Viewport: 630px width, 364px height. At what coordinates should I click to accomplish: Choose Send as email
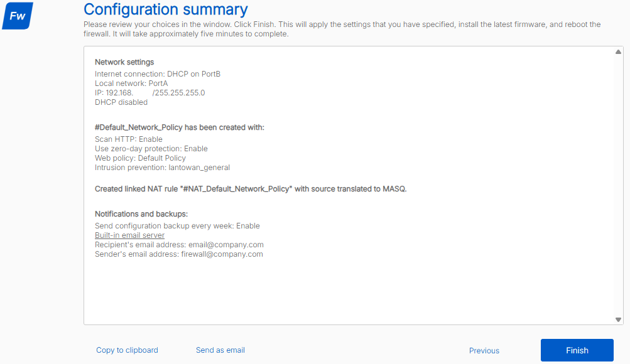pos(220,350)
